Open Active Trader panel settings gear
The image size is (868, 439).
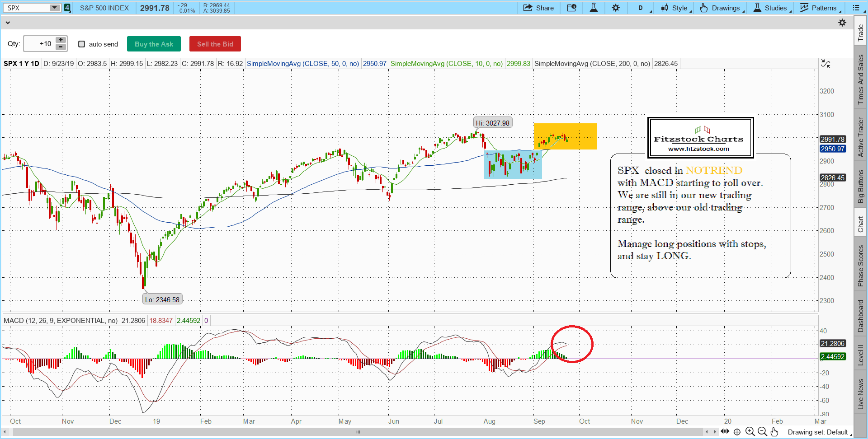[x=842, y=23]
